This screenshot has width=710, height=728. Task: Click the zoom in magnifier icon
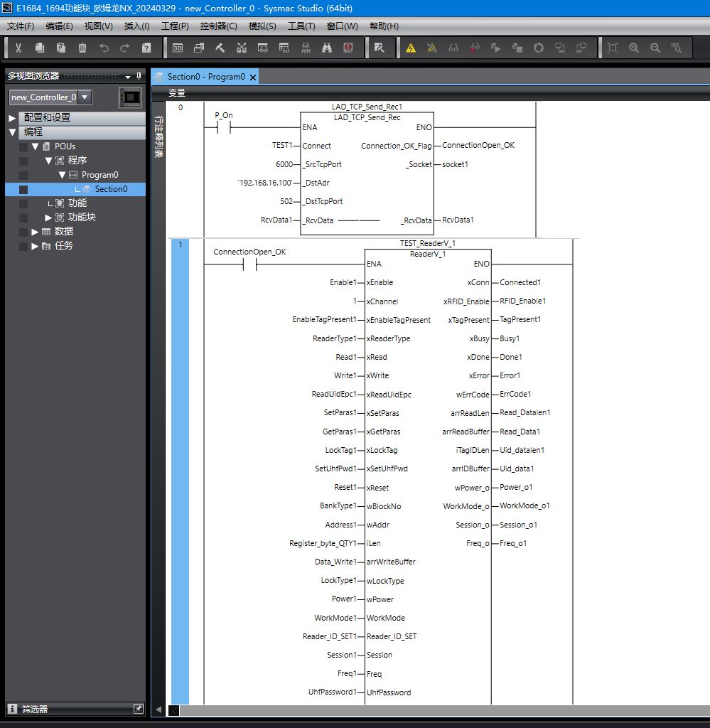coord(634,48)
